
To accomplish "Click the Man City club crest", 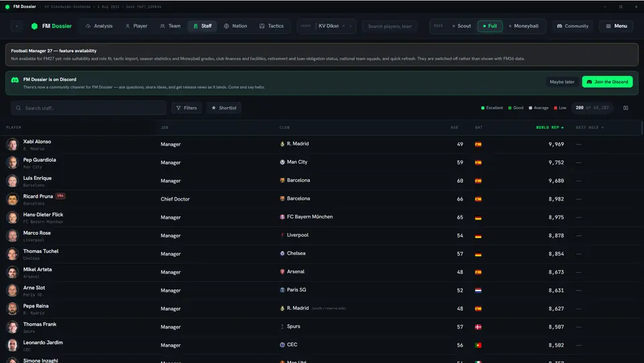I will pyautogui.click(x=282, y=162).
